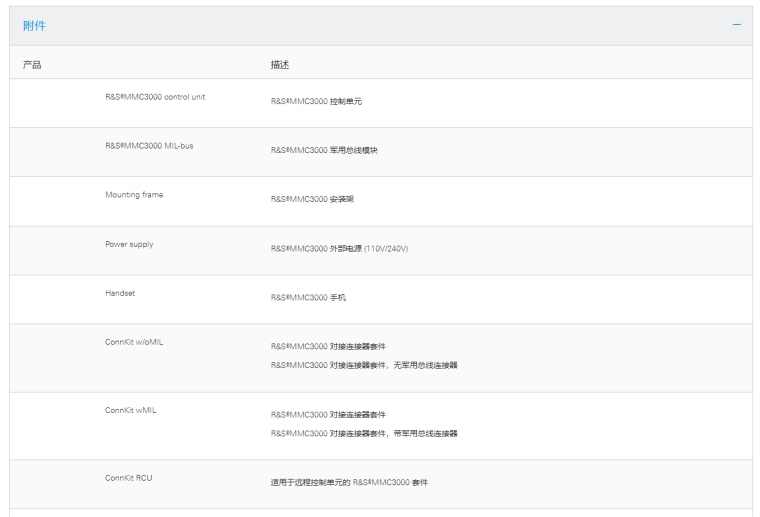
Task: Open the Handset accessory entry
Action: pyautogui.click(x=120, y=293)
